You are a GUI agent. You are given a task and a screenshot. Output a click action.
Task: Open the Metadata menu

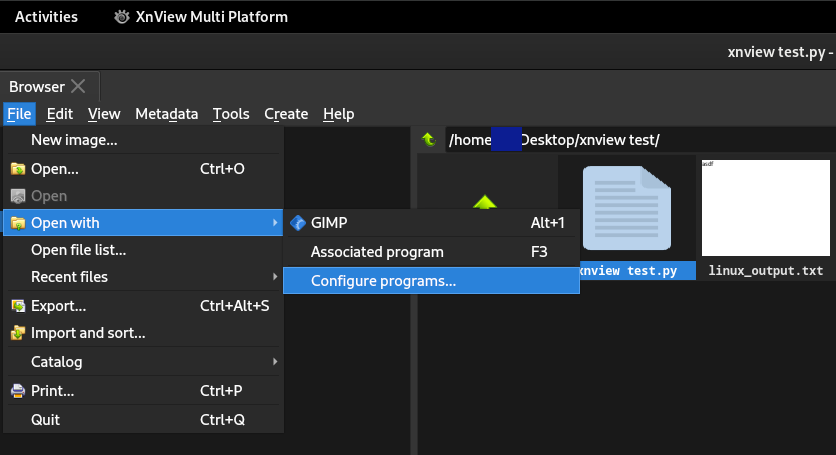pos(166,114)
